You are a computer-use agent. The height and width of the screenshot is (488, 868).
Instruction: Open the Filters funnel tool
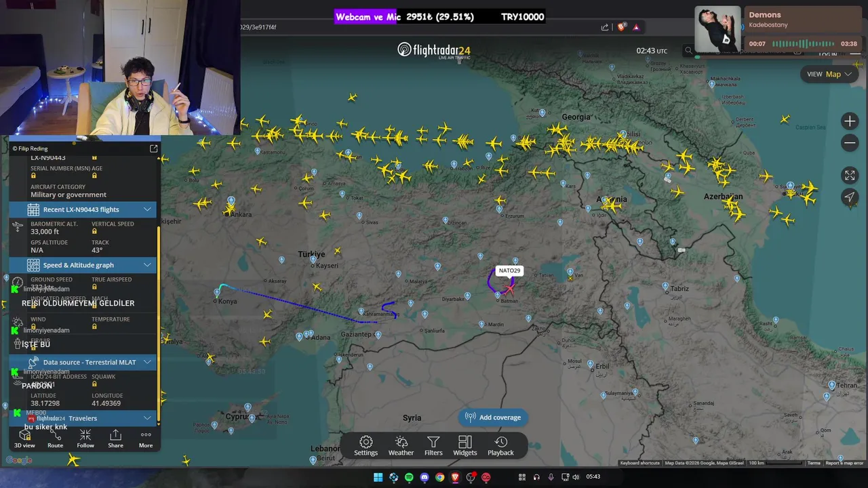click(x=433, y=446)
